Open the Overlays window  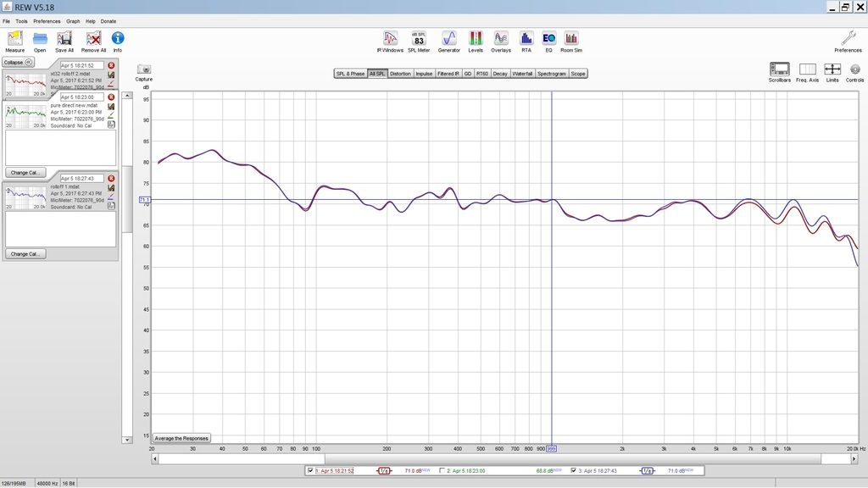[x=501, y=42]
